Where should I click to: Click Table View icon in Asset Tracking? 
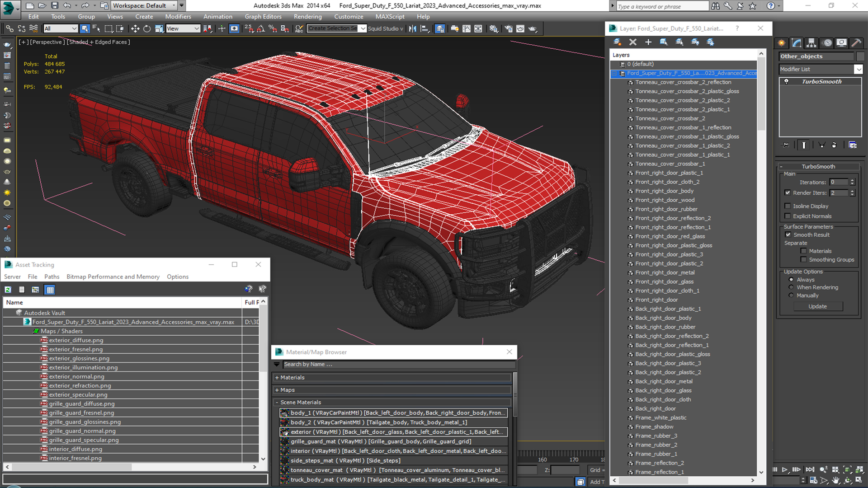pyautogui.click(x=50, y=290)
